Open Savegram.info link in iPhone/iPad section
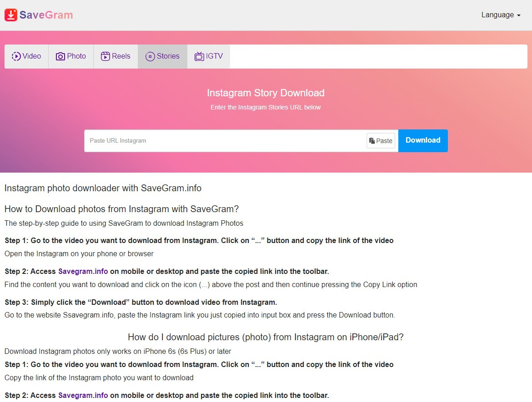This screenshot has width=532, height=402. point(83,395)
